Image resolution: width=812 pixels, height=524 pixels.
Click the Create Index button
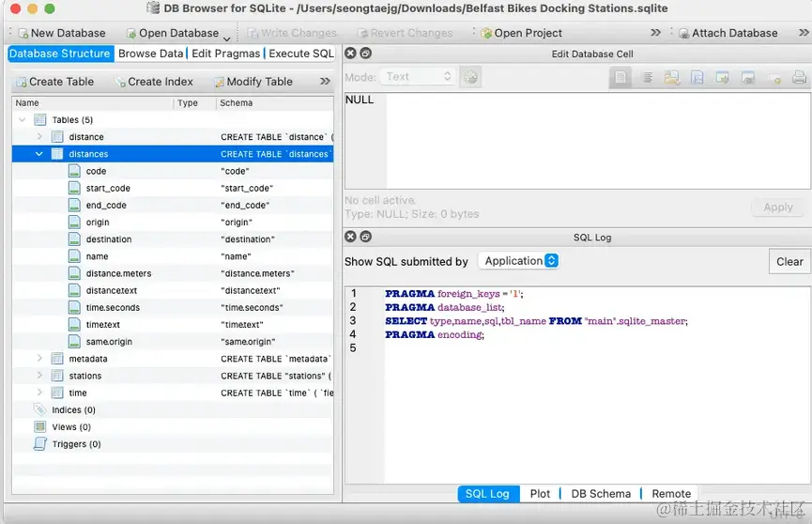[154, 82]
